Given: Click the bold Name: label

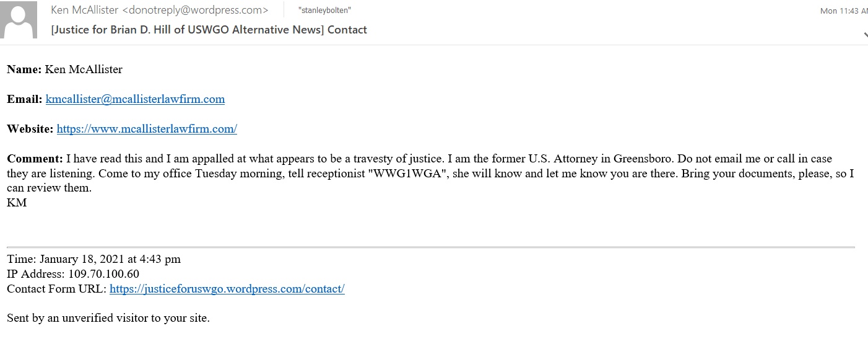Looking at the screenshot, I should [24, 69].
